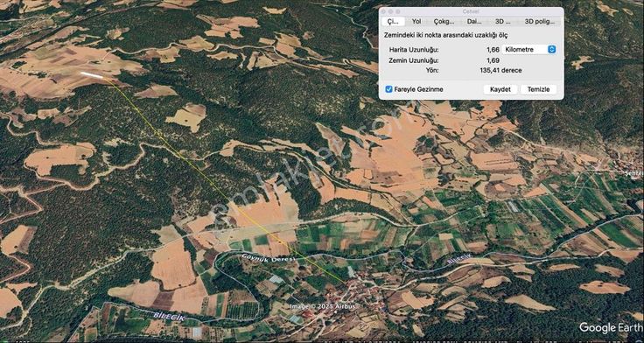Image resolution: width=644 pixels, height=343 pixels.
Task: Click the Google Earth logo
Action: click(x=610, y=327)
